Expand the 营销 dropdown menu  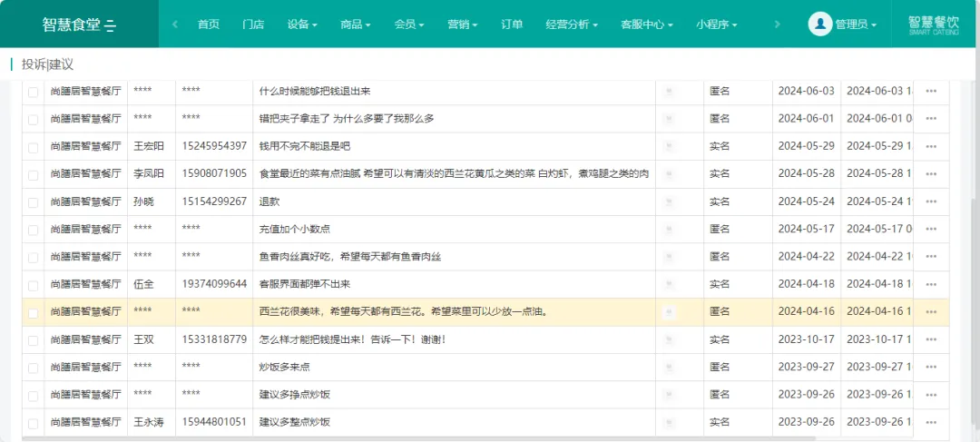463,25
